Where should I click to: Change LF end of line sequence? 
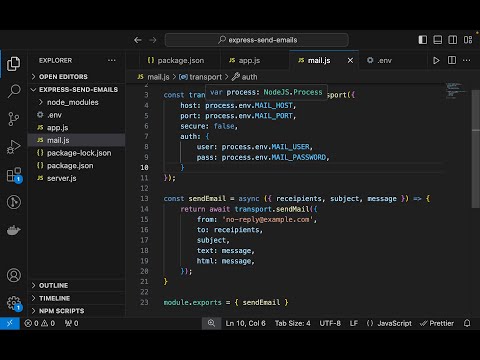click(x=354, y=323)
